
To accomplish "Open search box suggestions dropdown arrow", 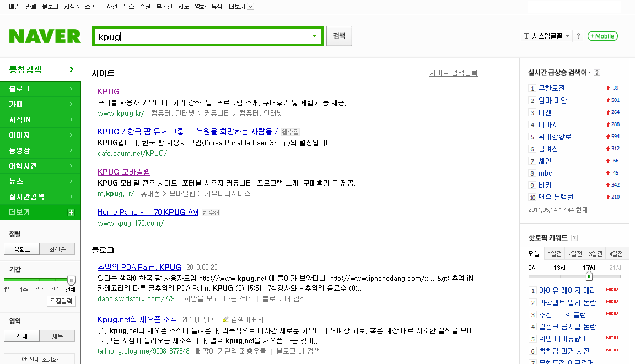I will click(314, 36).
